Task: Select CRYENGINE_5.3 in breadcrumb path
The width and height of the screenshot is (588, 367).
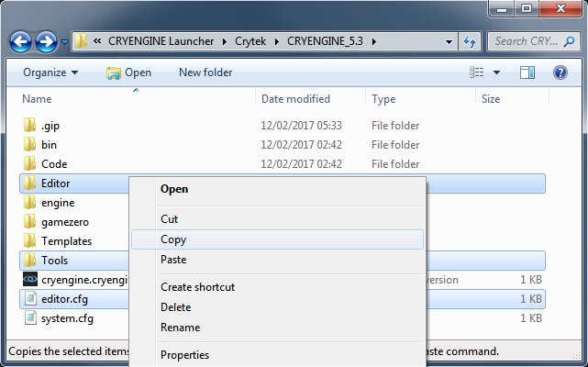Action: tap(325, 40)
